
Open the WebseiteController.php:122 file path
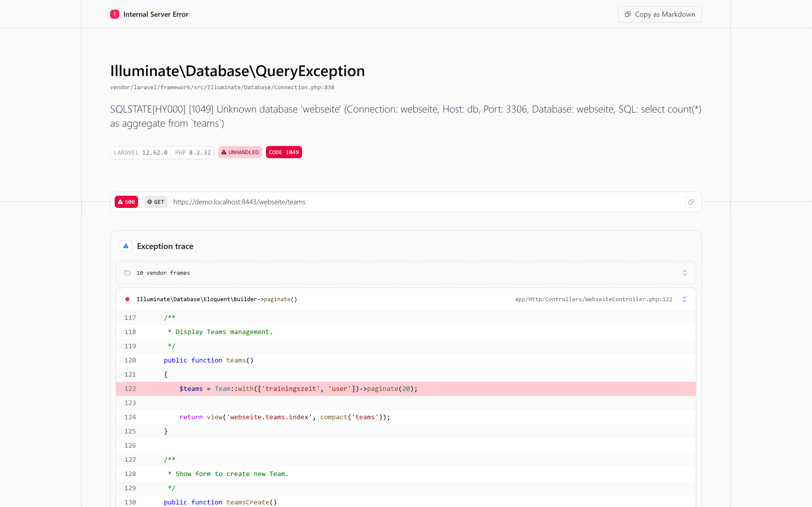click(594, 299)
